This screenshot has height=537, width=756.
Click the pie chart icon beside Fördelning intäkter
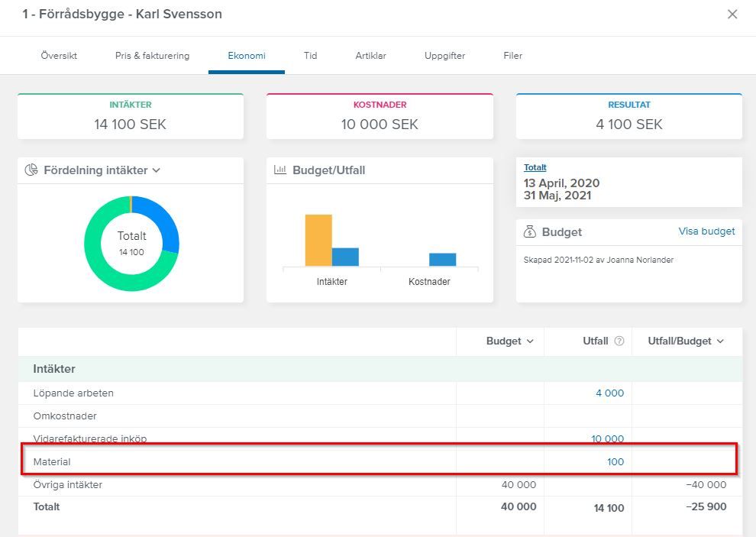pos(31,170)
